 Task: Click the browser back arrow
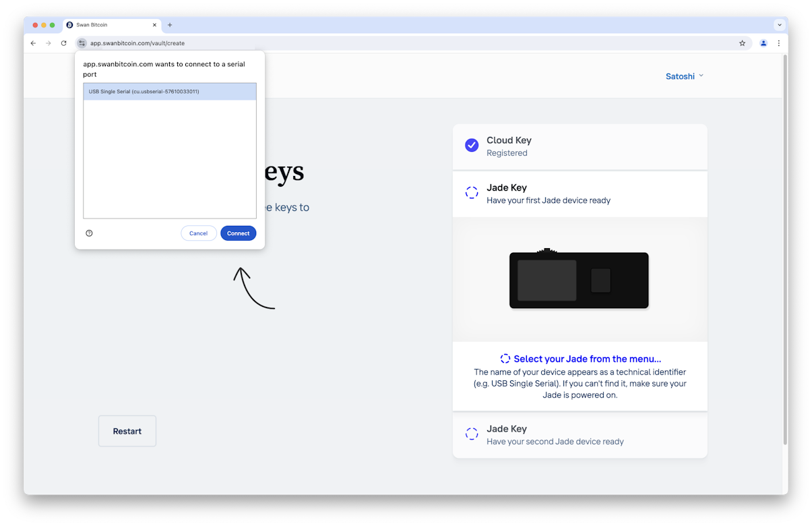[33, 43]
